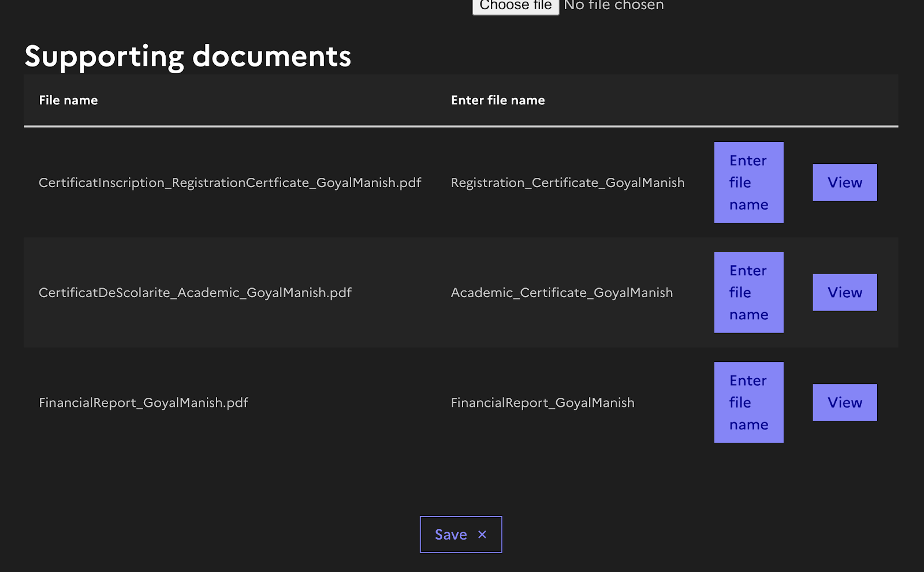Image resolution: width=924 pixels, height=572 pixels.
Task: Select CertificatInscription_RegistrationCertficate_GoyalManish.pdf file name
Action: point(230,182)
